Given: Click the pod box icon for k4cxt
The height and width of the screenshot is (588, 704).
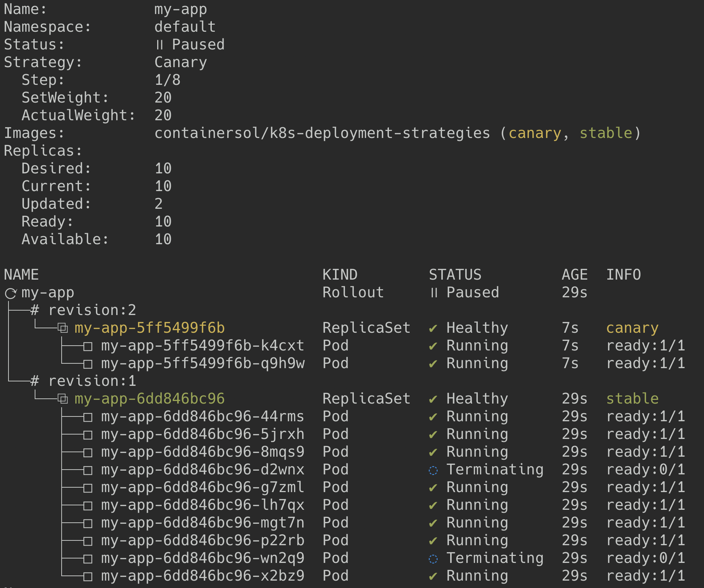Looking at the screenshot, I should point(88,346).
